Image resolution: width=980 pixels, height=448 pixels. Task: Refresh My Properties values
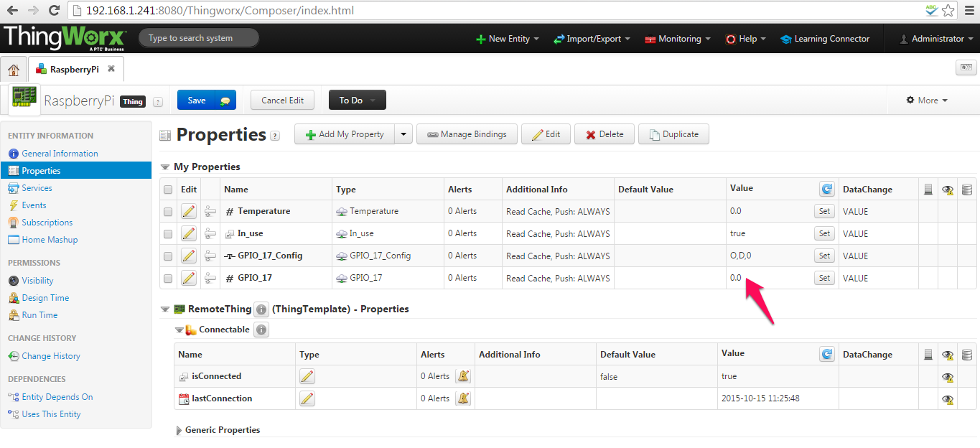(827, 189)
